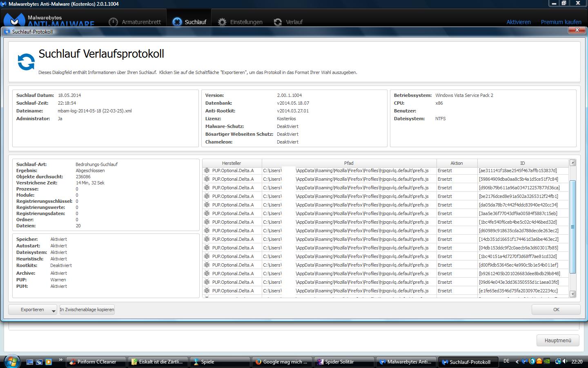Open Eiskalt ist die Zärtli... taskbar item
This screenshot has width=588, height=368.
tap(158, 362)
